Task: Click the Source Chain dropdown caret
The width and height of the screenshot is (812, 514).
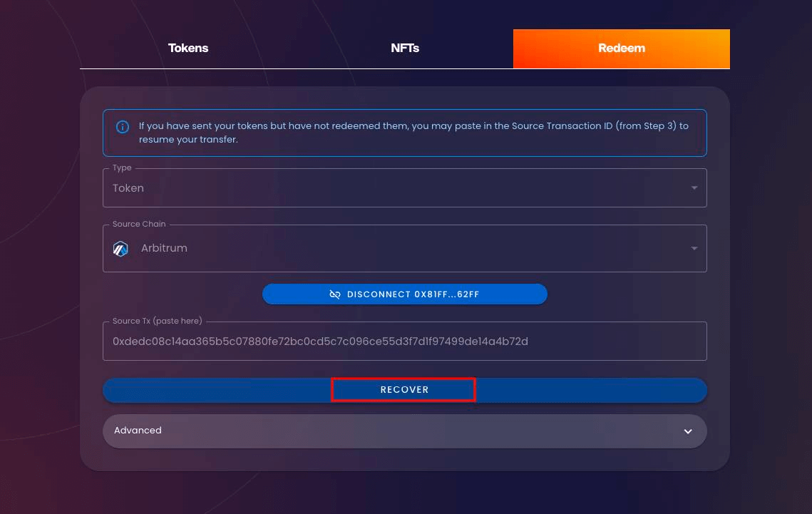Action: pyautogui.click(x=694, y=249)
